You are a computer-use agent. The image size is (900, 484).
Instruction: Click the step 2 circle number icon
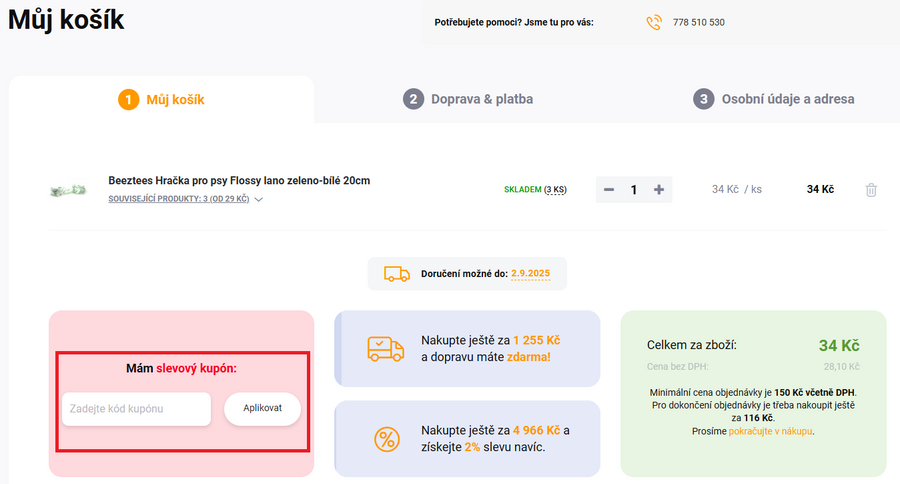point(413,99)
